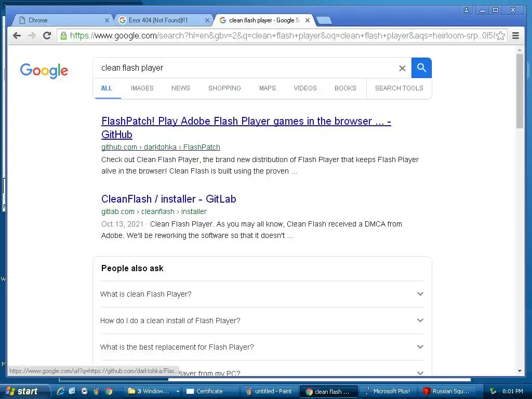532x399 pixels.
Task: Expand "What is the best replacement" question
Action: pyautogui.click(x=262, y=347)
